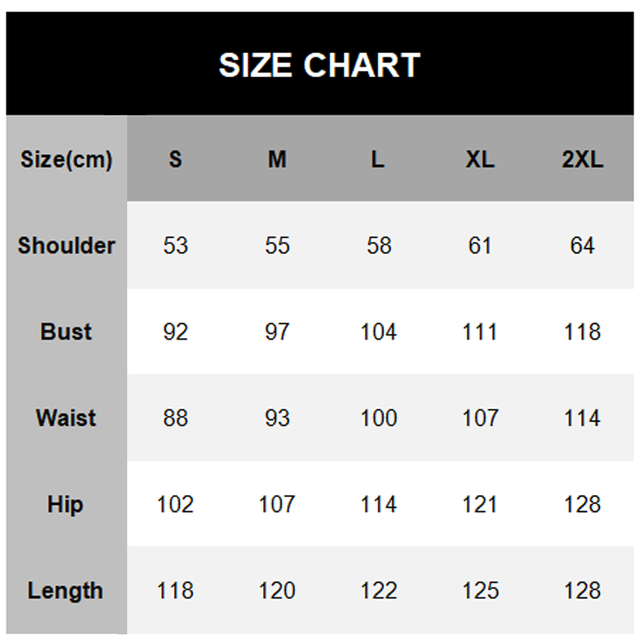644x644 pixels.
Task: Select the Size(cm) header cell
Action: (x=66, y=159)
